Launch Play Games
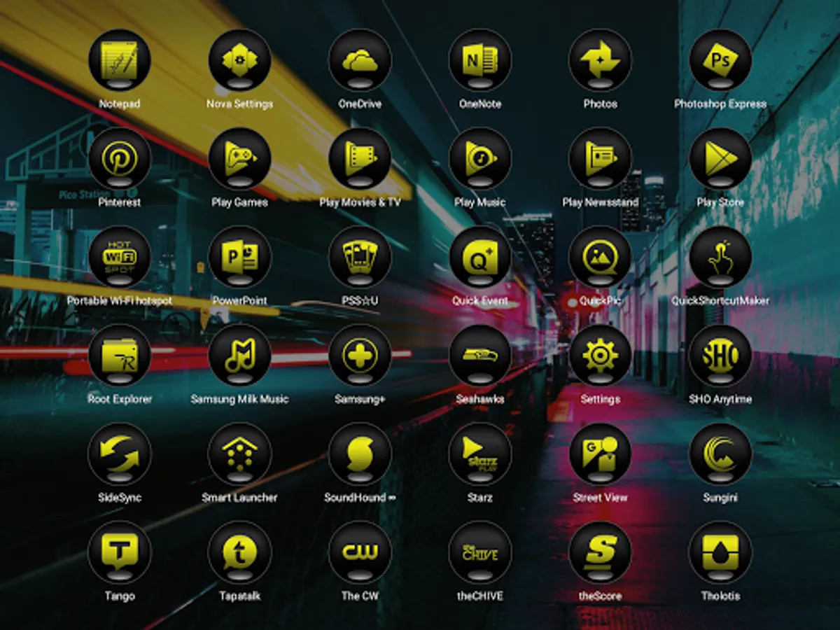The image size is (840, 630). [240, 159]
